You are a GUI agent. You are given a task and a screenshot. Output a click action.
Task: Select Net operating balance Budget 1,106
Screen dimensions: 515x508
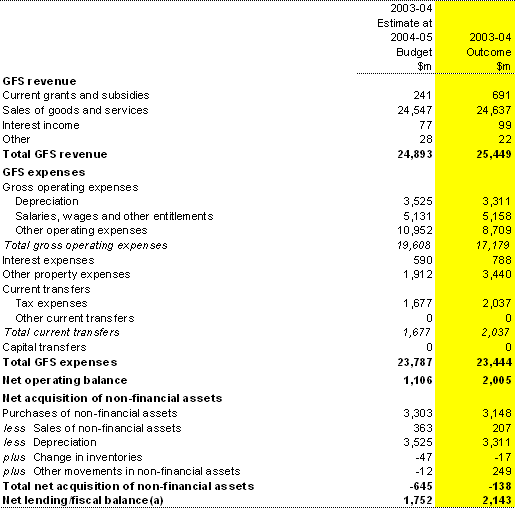418,380
